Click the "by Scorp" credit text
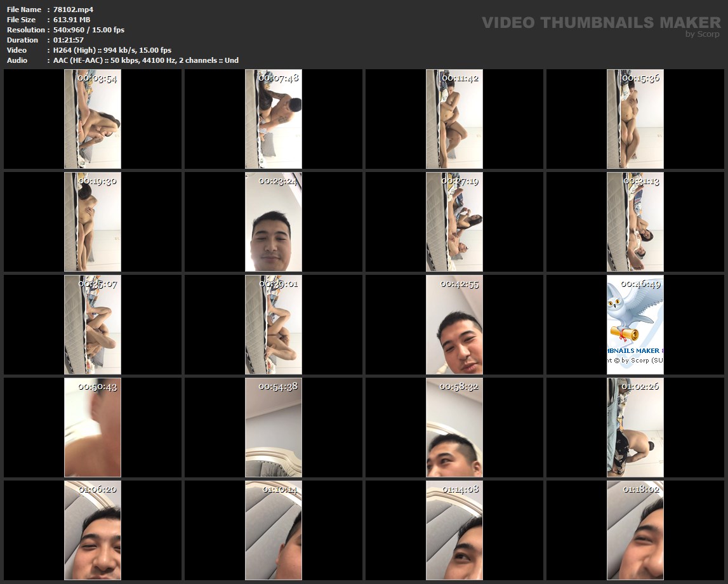 pos(703,34)
